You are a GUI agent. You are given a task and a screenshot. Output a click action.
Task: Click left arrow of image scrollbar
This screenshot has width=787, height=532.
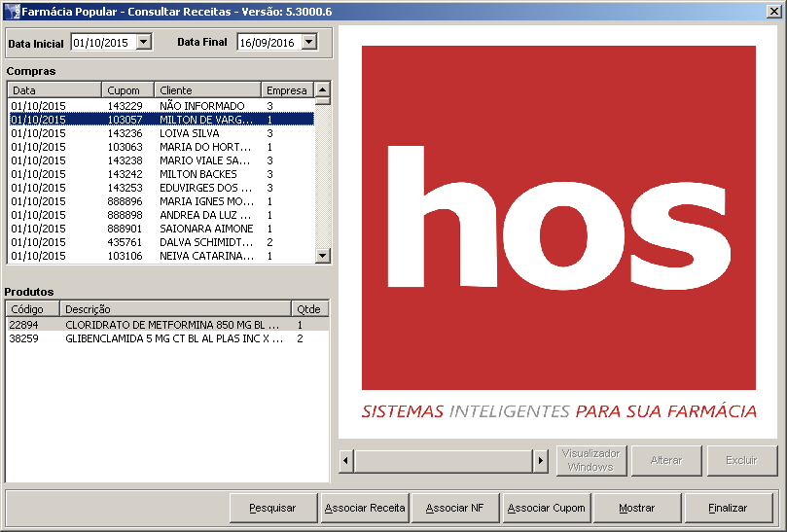(x=346, y=460)
